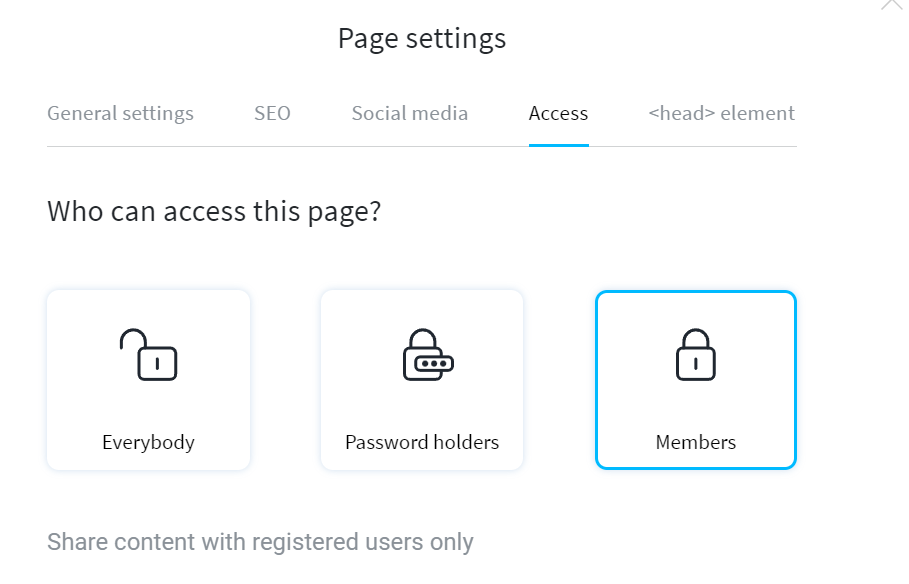Switch to the SEO tab
The width and height of the screenshot is (909, 584).
point(272,113)
